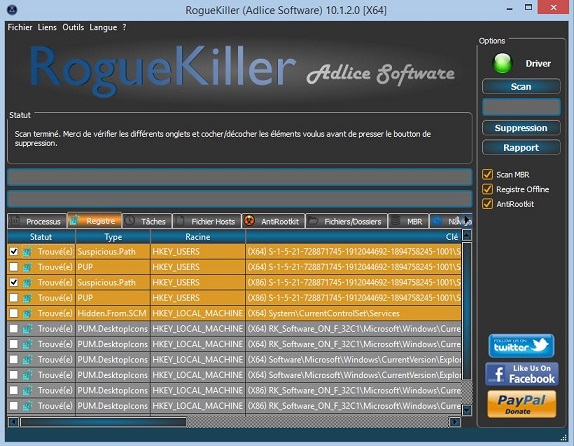574x446 pixels.
Task: Click the Racine column header
Action: point(198,237)
